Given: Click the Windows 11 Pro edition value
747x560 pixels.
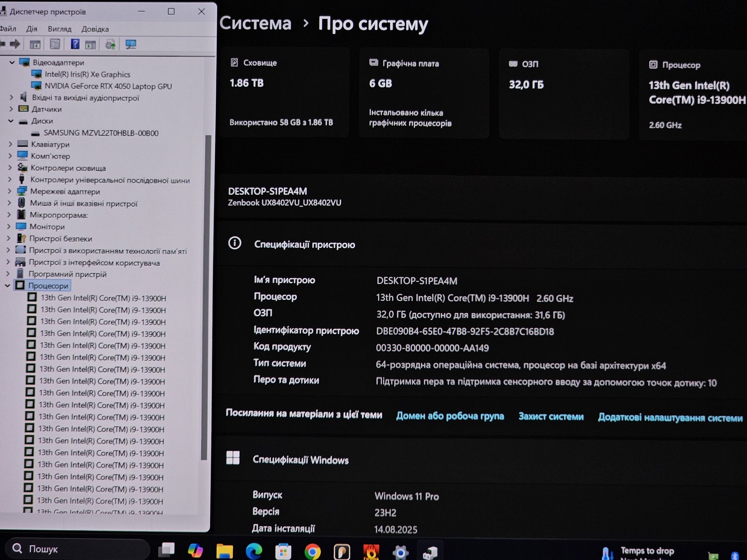Looking at the screenshot, I should (x=407, y=496).
